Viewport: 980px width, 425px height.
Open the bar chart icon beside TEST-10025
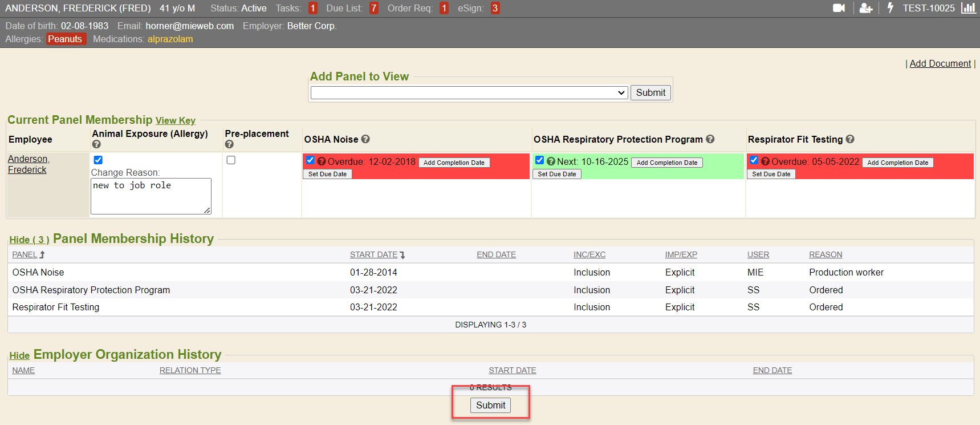pyautogui.click(x=968, y=8)
